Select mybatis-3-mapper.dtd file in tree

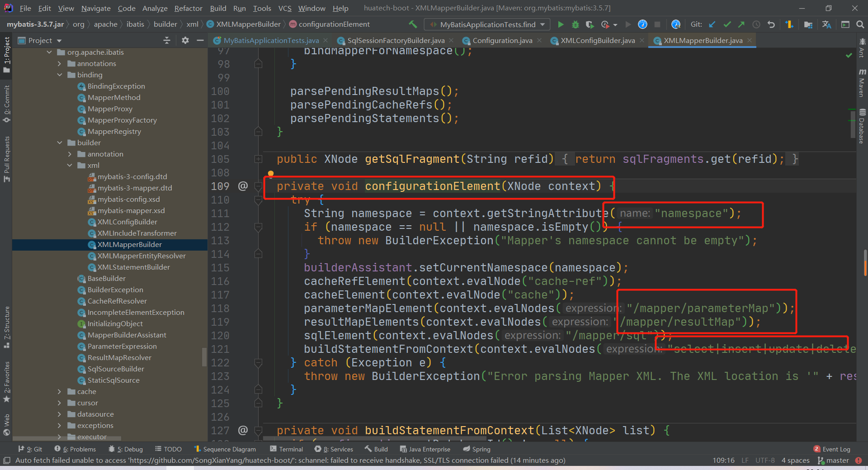(x=134, y=188)
